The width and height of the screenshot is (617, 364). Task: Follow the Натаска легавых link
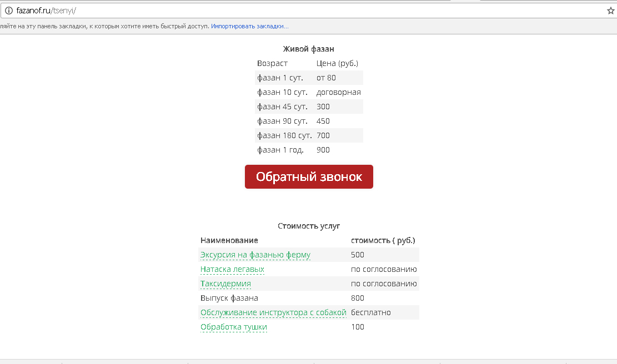(232, 269)
